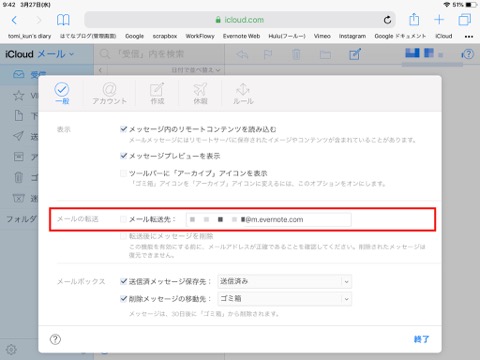Screen dimensions: 480x360
Task: Open the Evernote Web bookmark
Action: click(x=241, y=36)
